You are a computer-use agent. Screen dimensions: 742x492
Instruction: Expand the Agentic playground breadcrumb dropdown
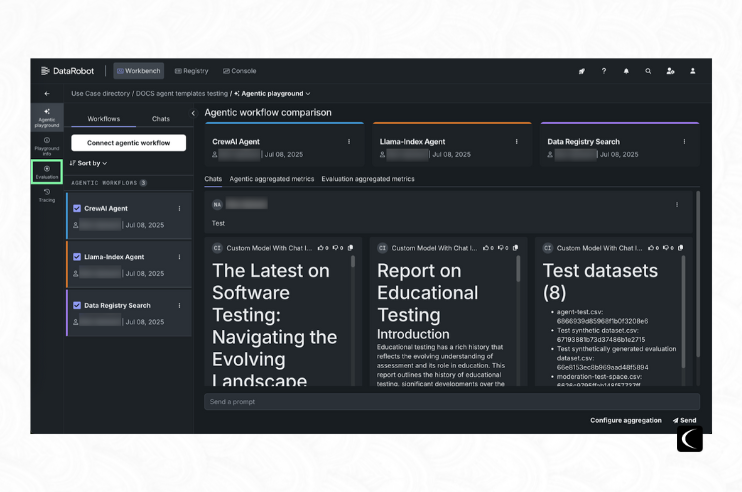[308, 94]
